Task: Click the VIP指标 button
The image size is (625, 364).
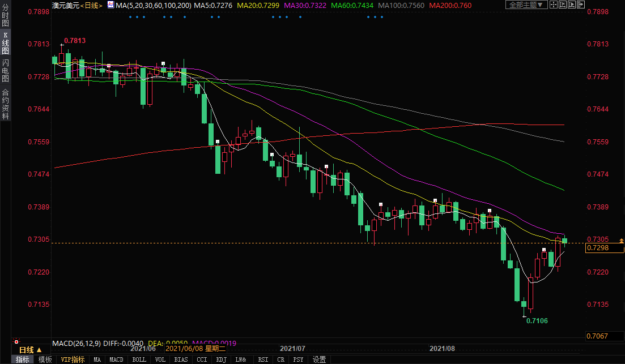Action: [x=73, y=359]
